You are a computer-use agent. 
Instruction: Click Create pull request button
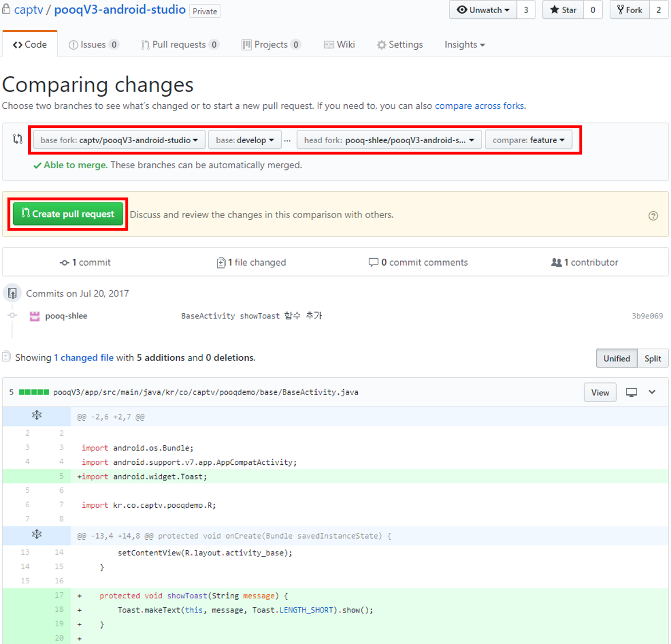(68, 214)
